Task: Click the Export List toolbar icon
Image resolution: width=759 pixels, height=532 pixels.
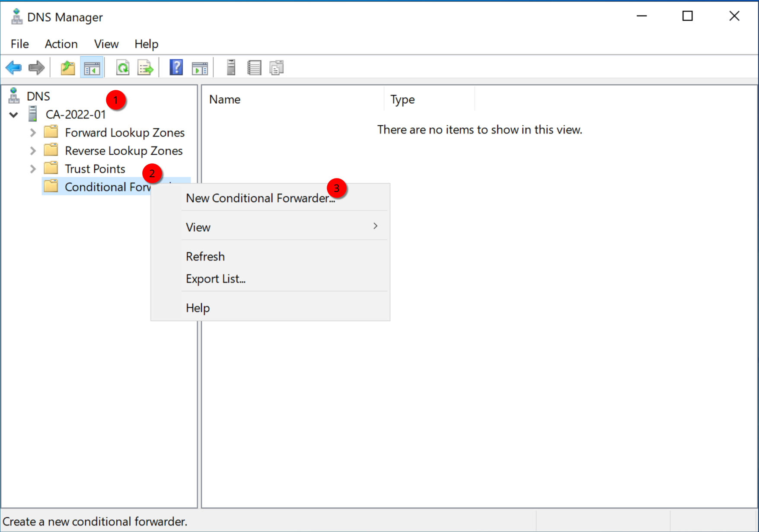Action: click(145, 67)
